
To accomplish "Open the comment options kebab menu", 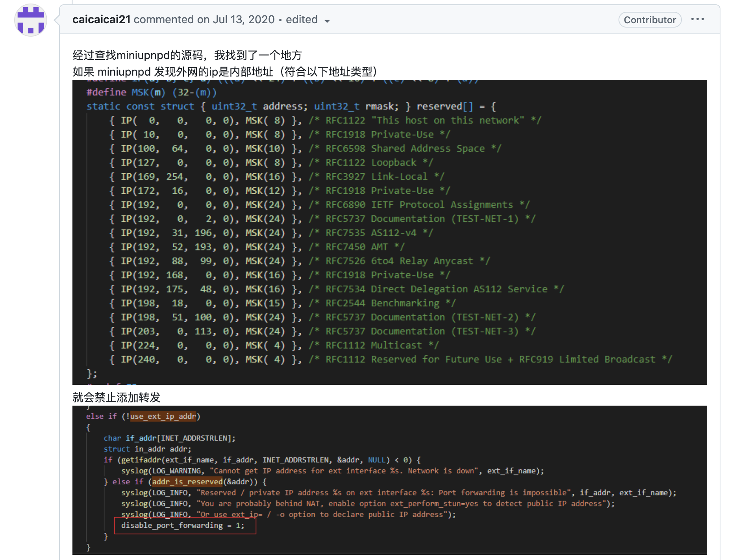I will point(698,19).
